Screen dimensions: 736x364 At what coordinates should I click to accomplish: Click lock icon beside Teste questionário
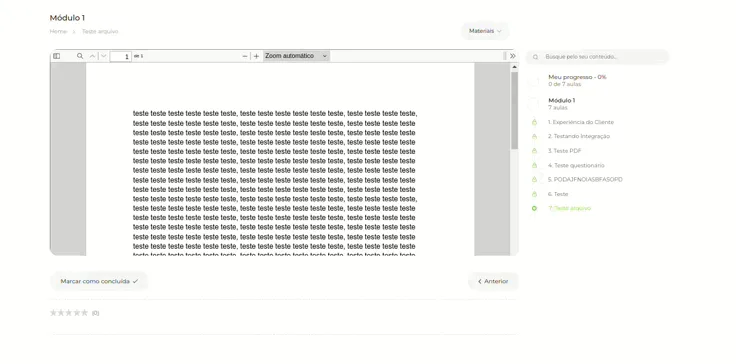(x=534, y=165)
